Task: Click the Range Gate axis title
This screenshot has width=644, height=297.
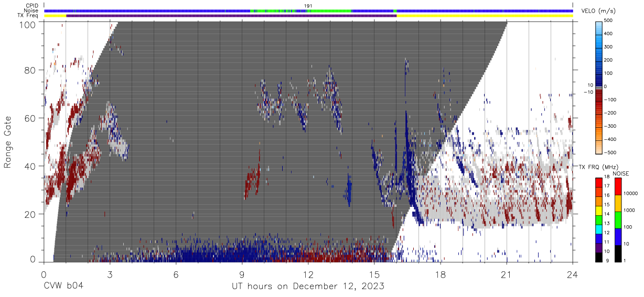Action: click(8, 141)
